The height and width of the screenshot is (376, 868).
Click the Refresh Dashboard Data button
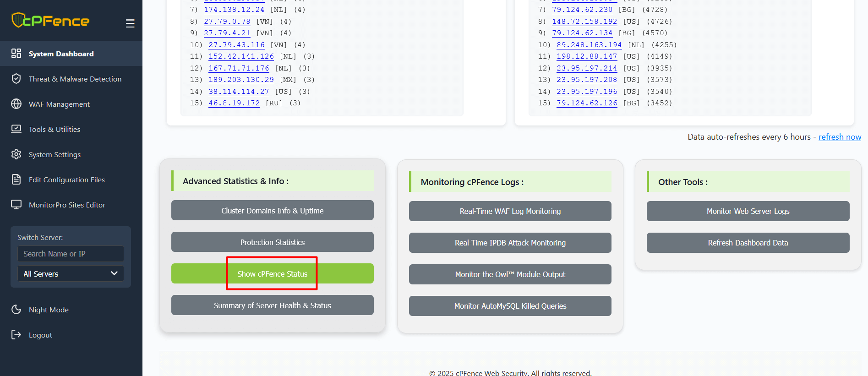(748, 243)
